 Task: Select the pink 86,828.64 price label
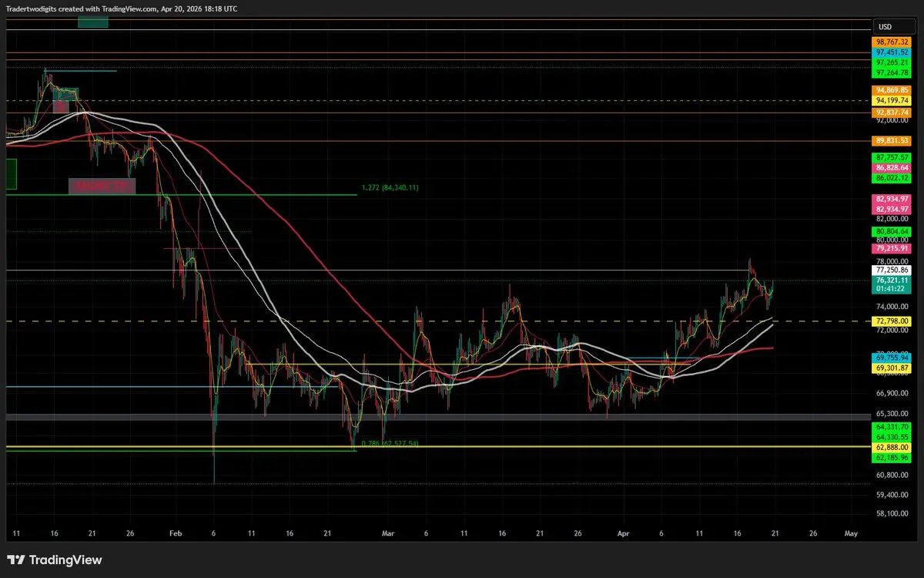click(892, 167)
